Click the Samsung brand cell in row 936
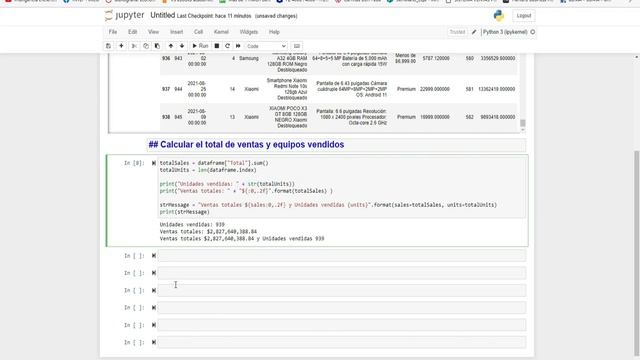 [x=249, y=58]
